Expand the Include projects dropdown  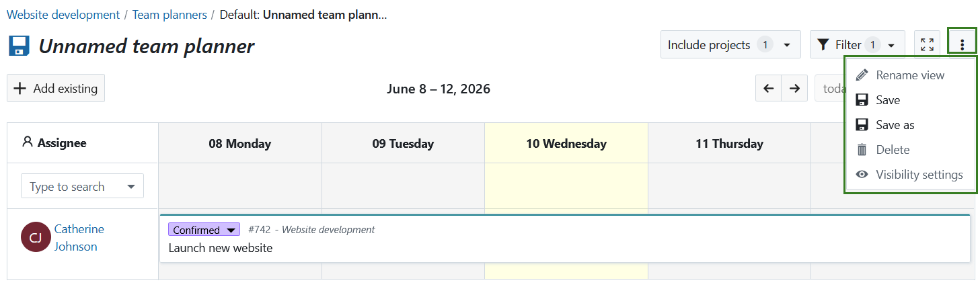(x=730, y=45)
